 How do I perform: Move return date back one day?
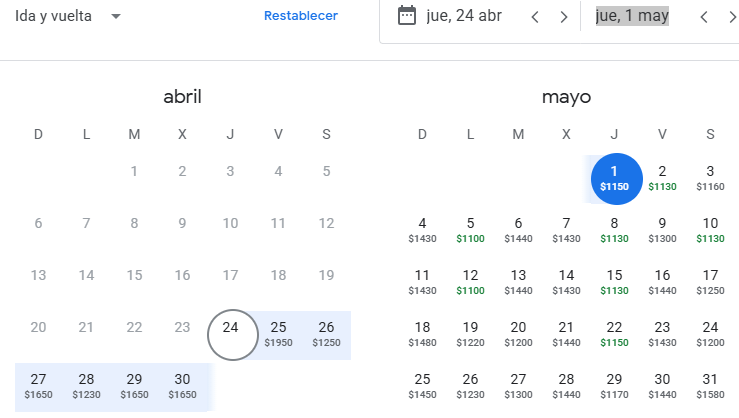(705, 17)
